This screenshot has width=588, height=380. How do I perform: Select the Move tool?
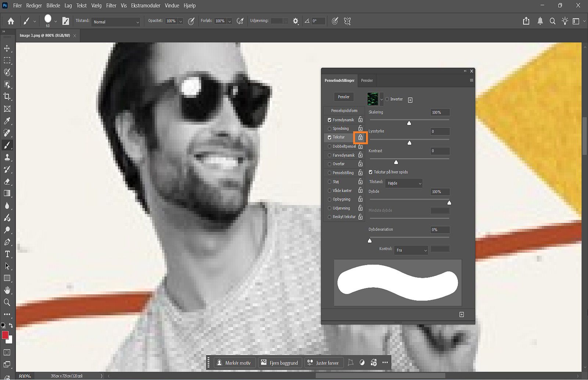[7, 48]
